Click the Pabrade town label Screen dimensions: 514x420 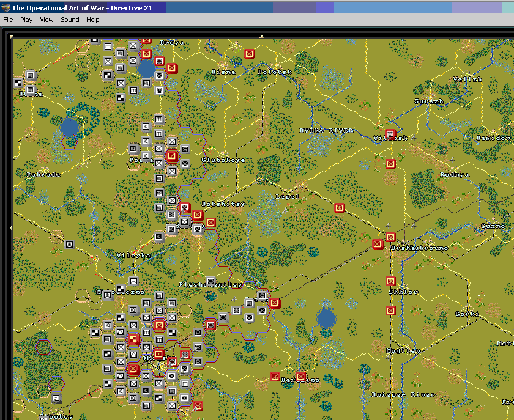[43, 175]
